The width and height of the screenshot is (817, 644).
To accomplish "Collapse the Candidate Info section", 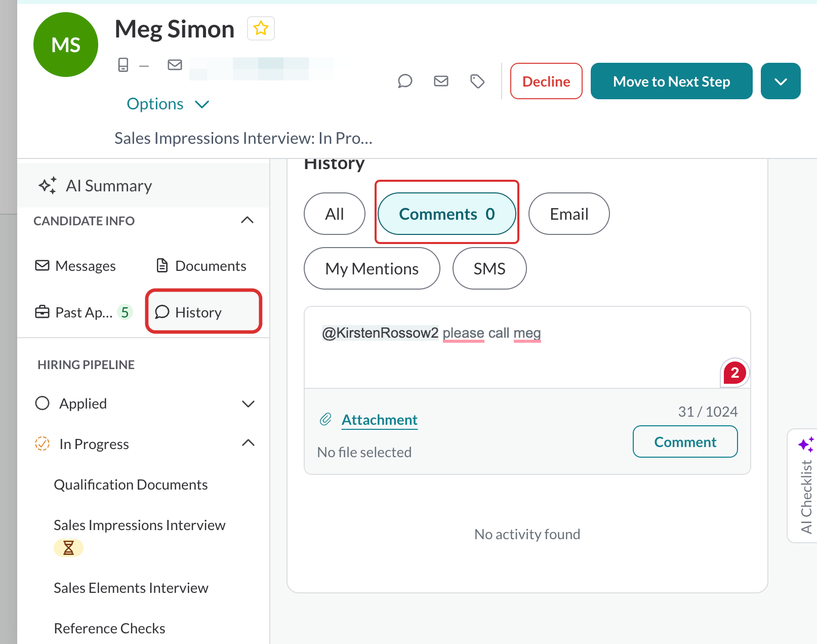I will (x=247, y=220).
